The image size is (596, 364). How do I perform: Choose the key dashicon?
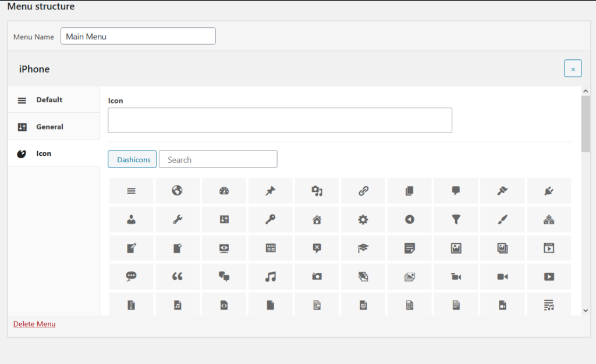click(270, 219)
